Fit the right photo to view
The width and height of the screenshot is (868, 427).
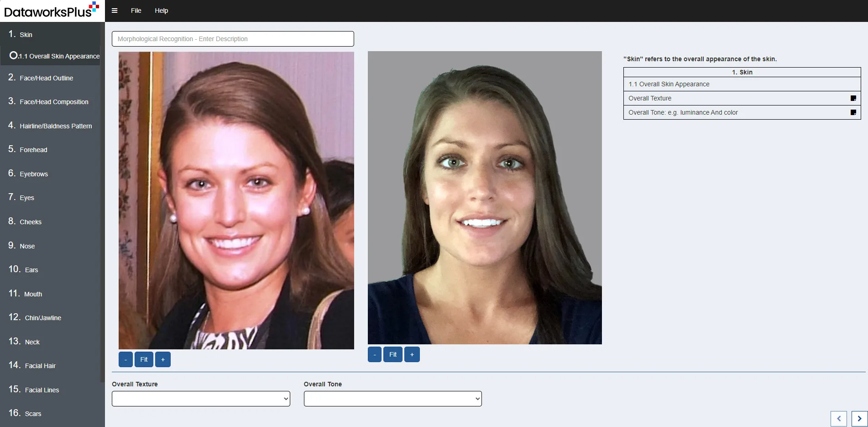(x=393, y=354)
